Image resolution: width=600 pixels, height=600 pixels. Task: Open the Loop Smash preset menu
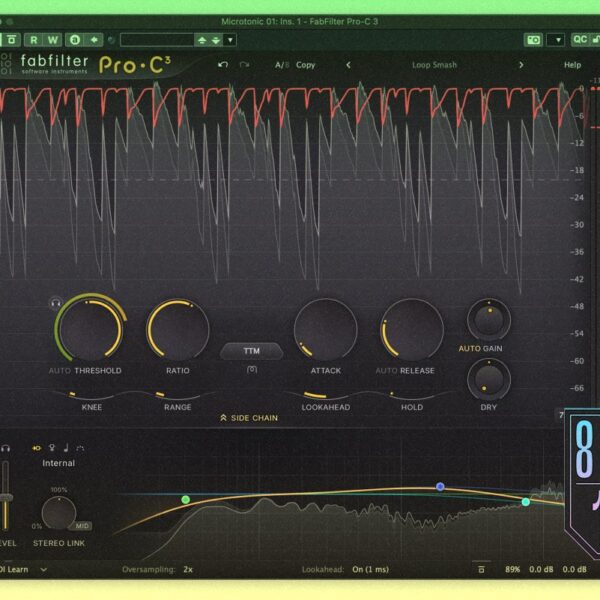tap(434, 65)
